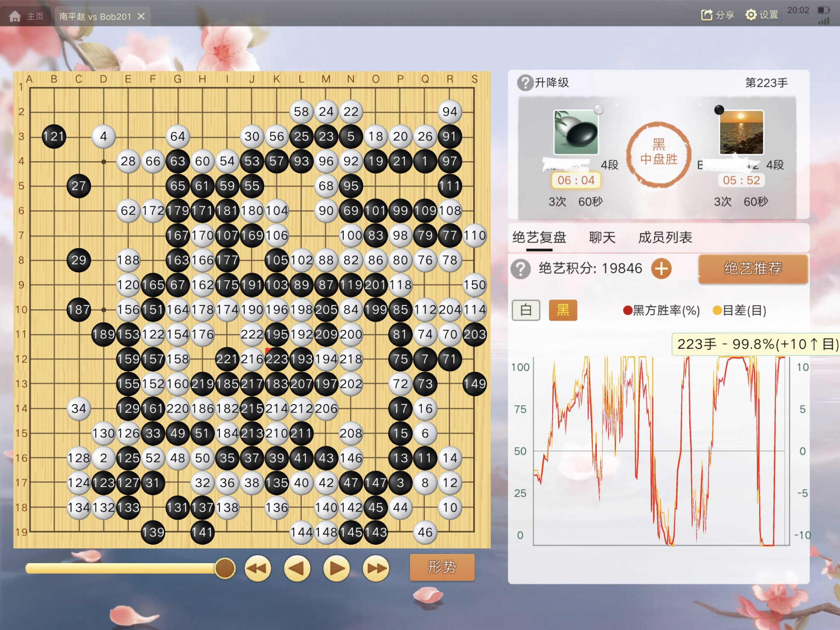Close the 南平赵 vs Bob201 game tab

coord(141,16)
